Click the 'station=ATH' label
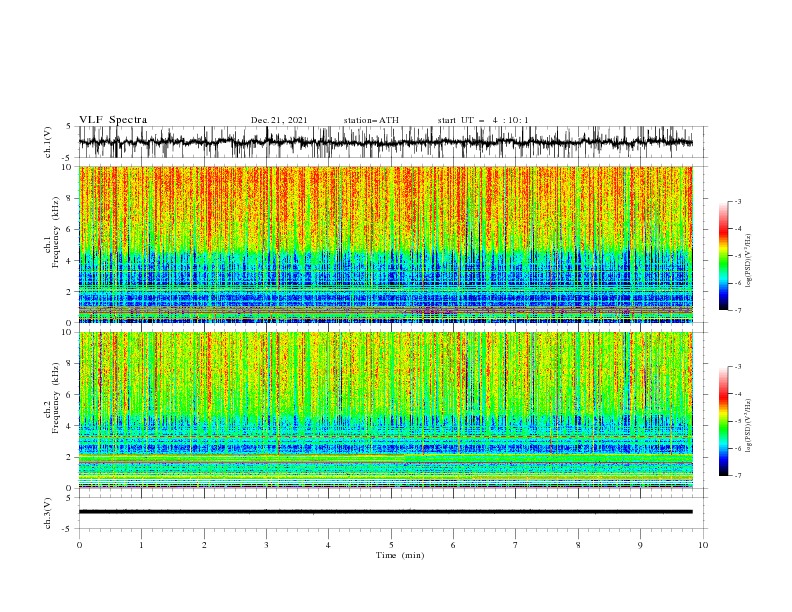 pyautogui.click(x=371, y=120)
